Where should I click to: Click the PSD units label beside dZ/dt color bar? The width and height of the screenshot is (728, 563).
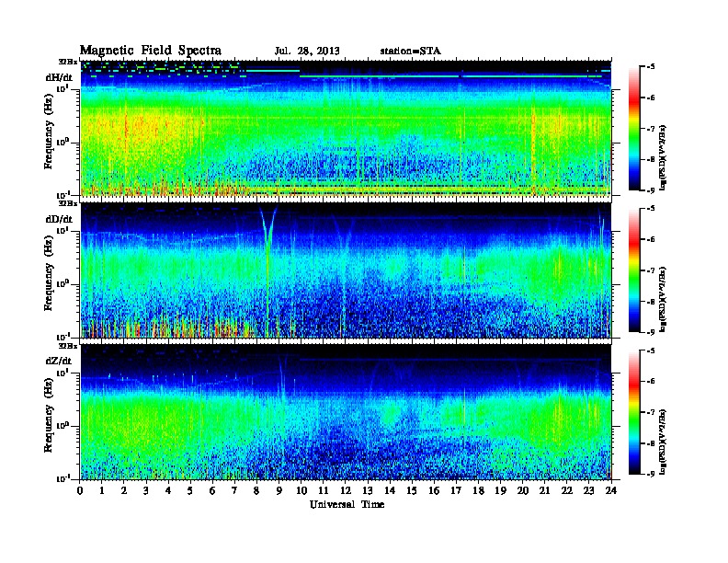click(x=663, y=442)
